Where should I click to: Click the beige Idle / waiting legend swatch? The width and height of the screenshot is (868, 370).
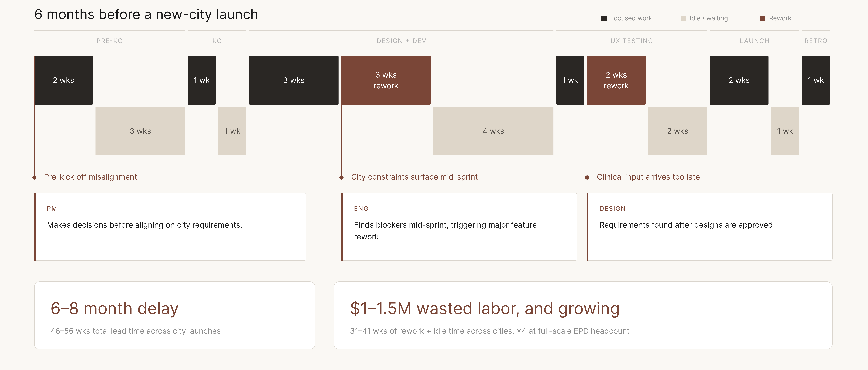[683, 18]
